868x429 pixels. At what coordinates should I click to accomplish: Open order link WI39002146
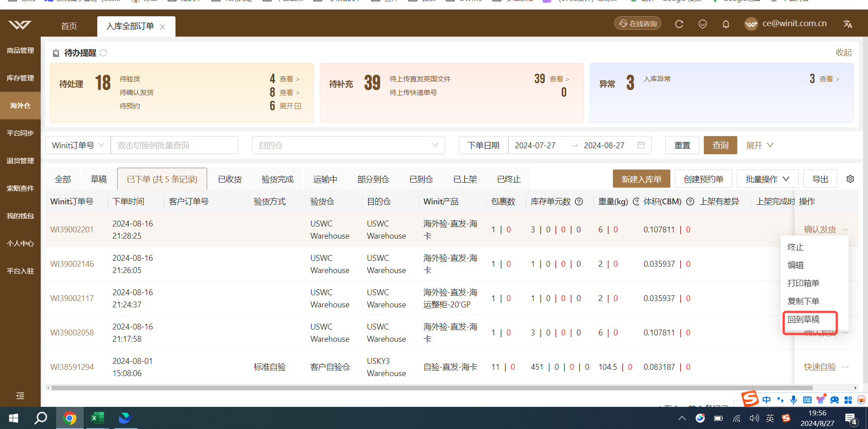click(x=72, y=264)
